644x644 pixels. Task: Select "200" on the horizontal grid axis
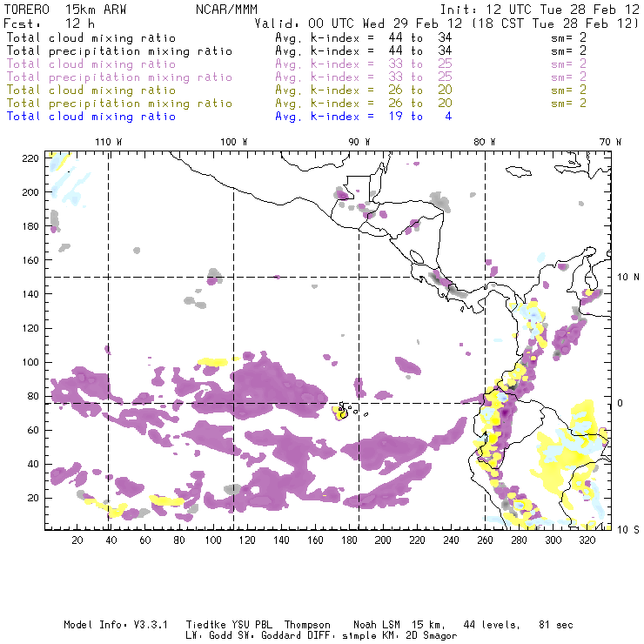[x=383, y=540]
